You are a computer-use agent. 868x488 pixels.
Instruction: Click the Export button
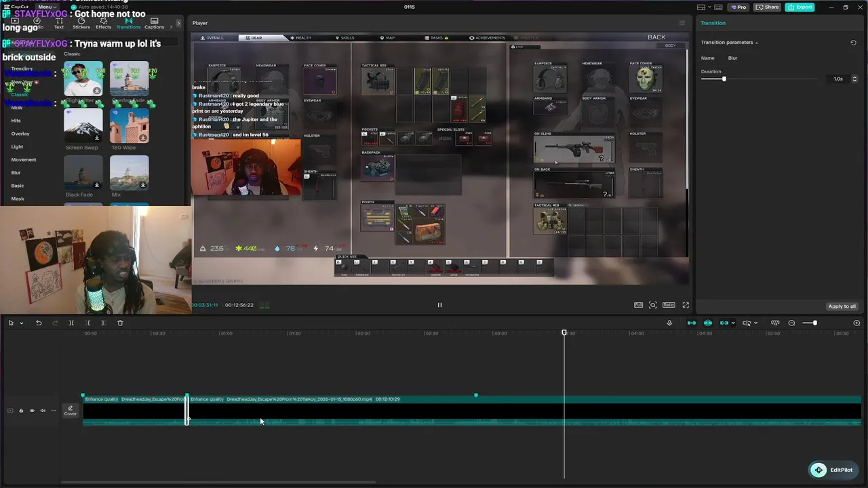(800, 7)
